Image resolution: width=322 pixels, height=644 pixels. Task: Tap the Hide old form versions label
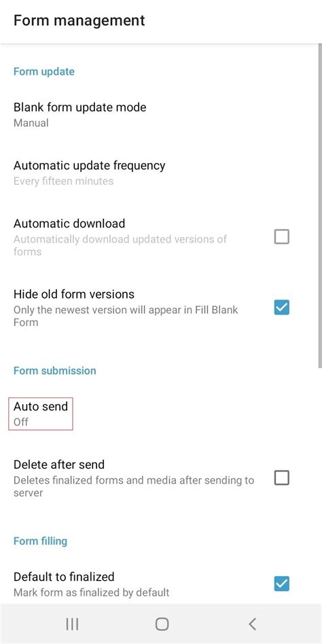[x=74, y=294]
